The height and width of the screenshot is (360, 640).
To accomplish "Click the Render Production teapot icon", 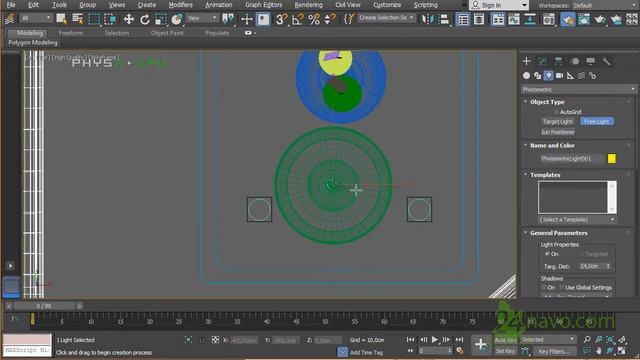I will click(600, 19).
